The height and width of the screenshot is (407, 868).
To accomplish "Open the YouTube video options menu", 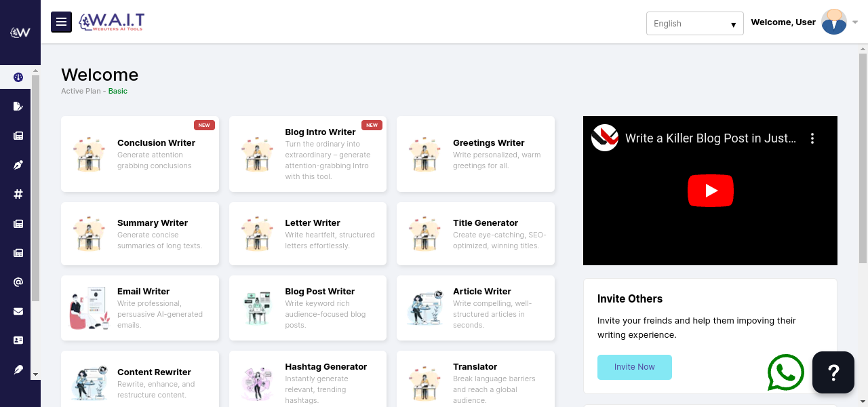I will (x=812, y=138).
